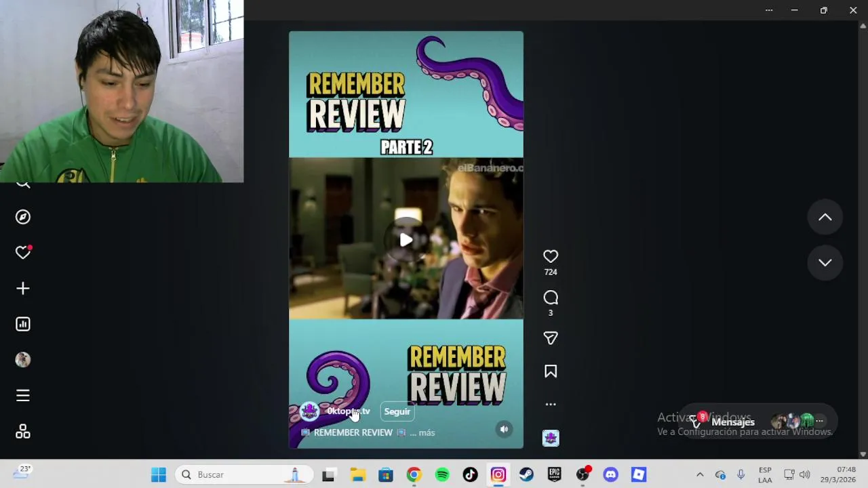Open Roblox Studio from the taskbar
Viewport: 868px width, 488px height.
639,474
